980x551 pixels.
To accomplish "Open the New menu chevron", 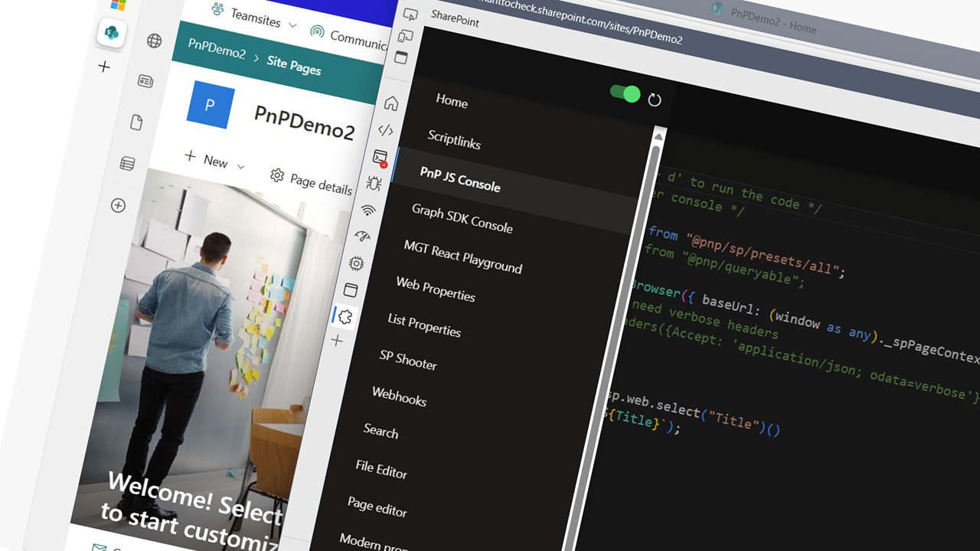I will pyautogui.click(x=240, y=166).
